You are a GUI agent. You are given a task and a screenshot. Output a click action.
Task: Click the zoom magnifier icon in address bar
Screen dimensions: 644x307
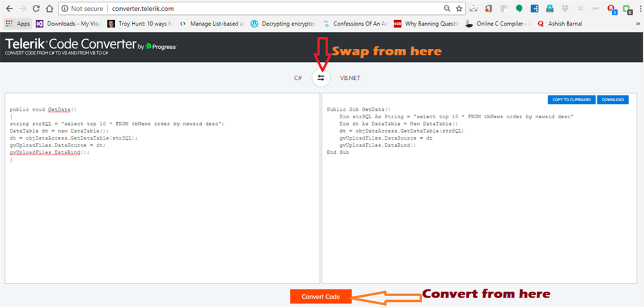(447, 9)
